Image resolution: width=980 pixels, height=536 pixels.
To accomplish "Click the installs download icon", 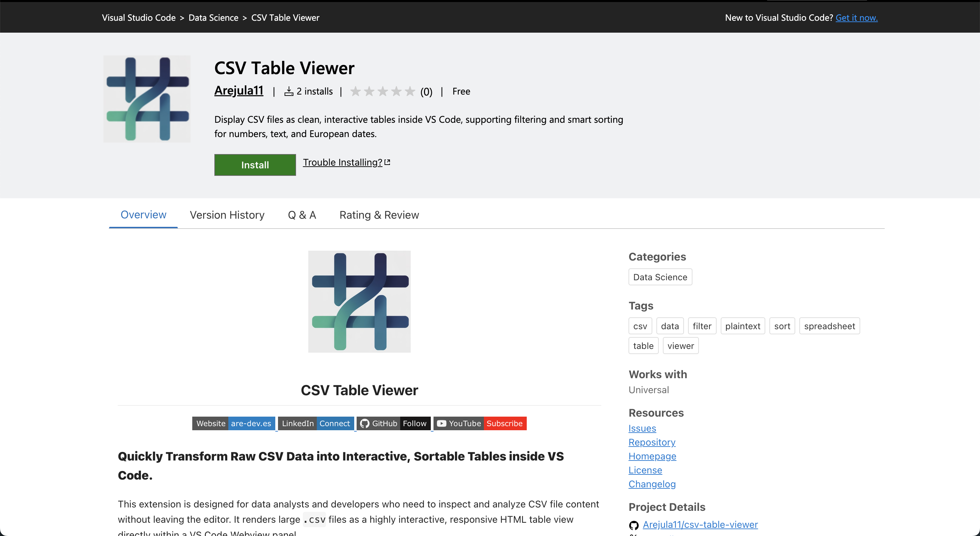I will 288,91.
